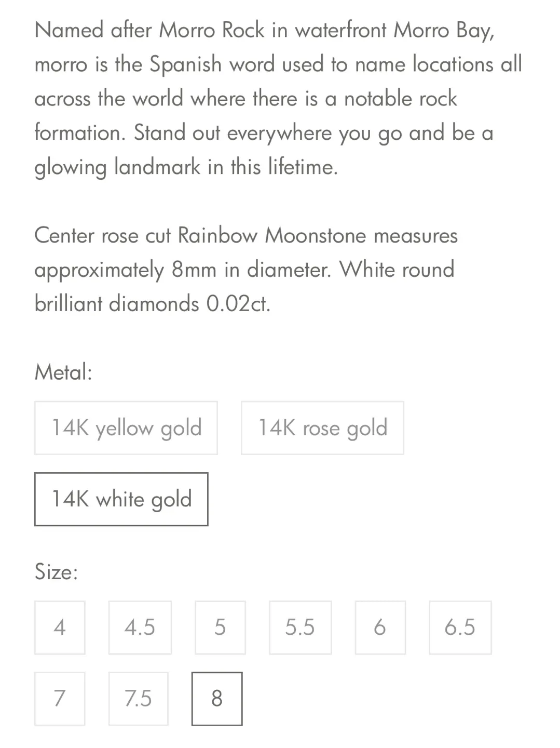Screen dimensions: 560x748
Task: Pick ring size 7.5
Action: pyautogui.click(x=138, y=698)
